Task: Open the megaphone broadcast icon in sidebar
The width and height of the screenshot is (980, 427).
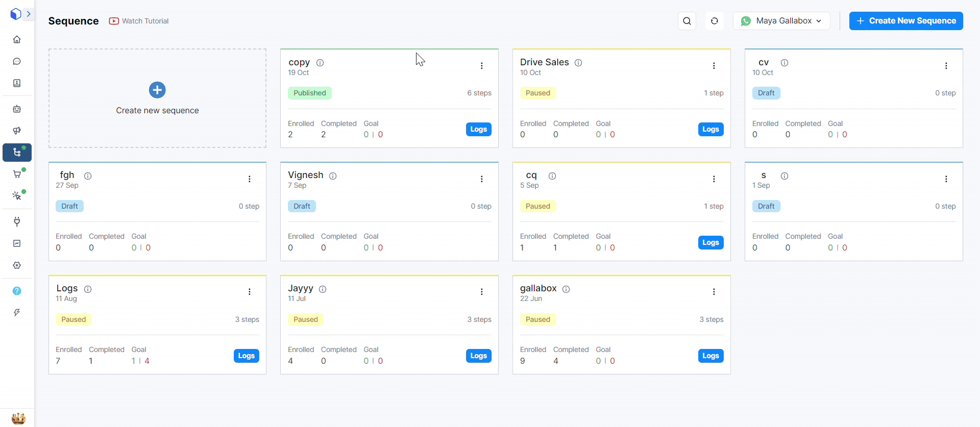Action: tap(17, 131)
